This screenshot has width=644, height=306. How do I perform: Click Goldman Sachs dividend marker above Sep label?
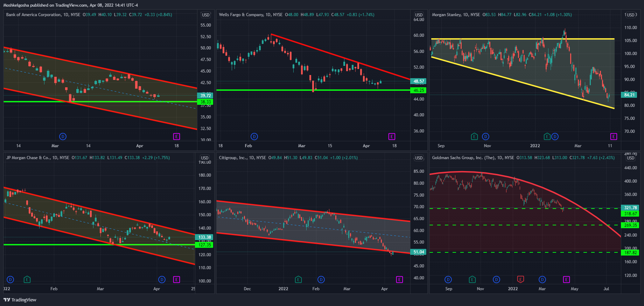[x=448, y=279]
